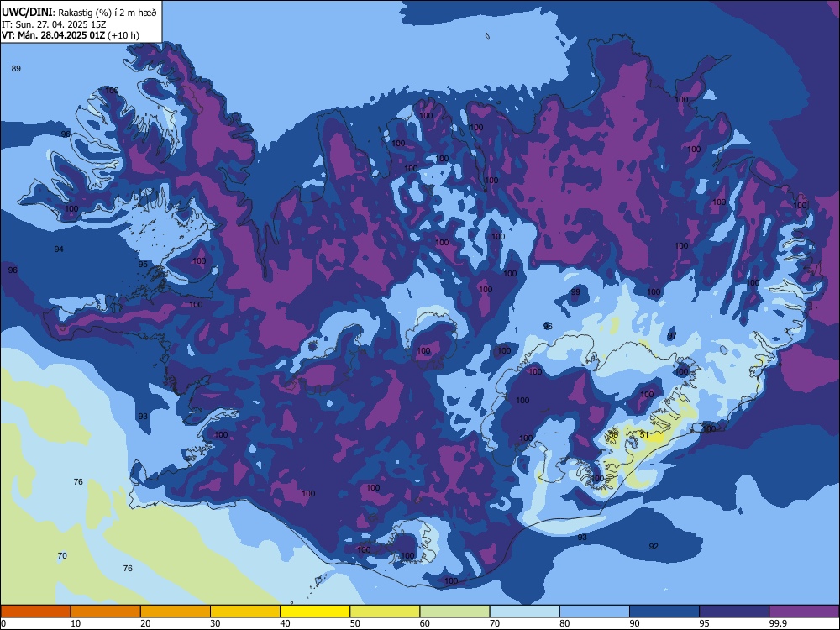The image size is (840, 630).
Task: Click the legend tick label 80
Action: pyautogui.click(x=564, y=623)
